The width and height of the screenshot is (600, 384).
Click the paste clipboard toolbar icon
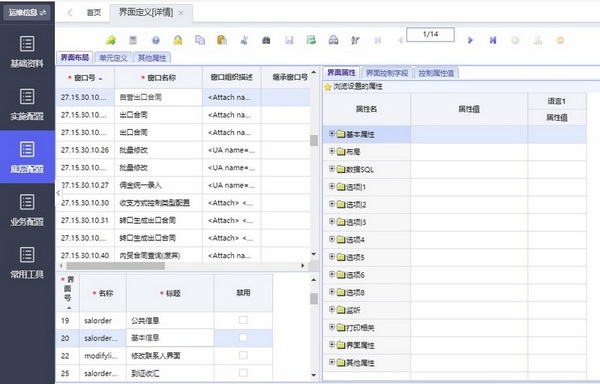click(x=222, y=40)
